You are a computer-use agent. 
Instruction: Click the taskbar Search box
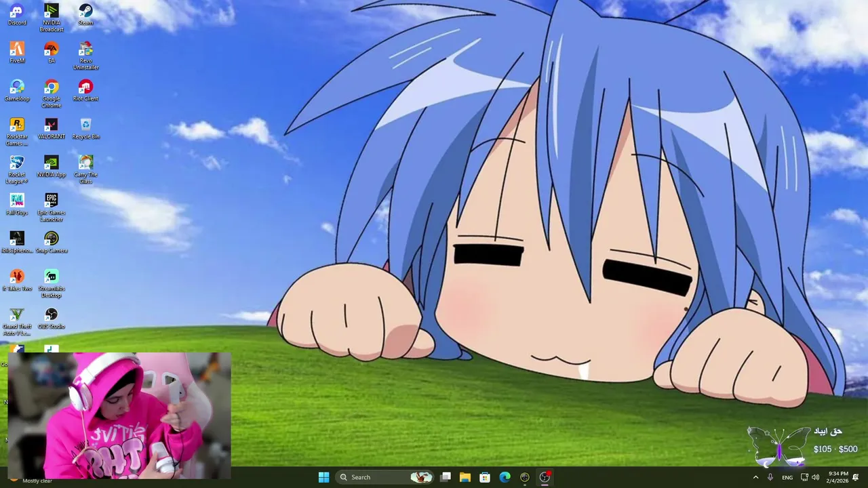(x=385, y=477)
